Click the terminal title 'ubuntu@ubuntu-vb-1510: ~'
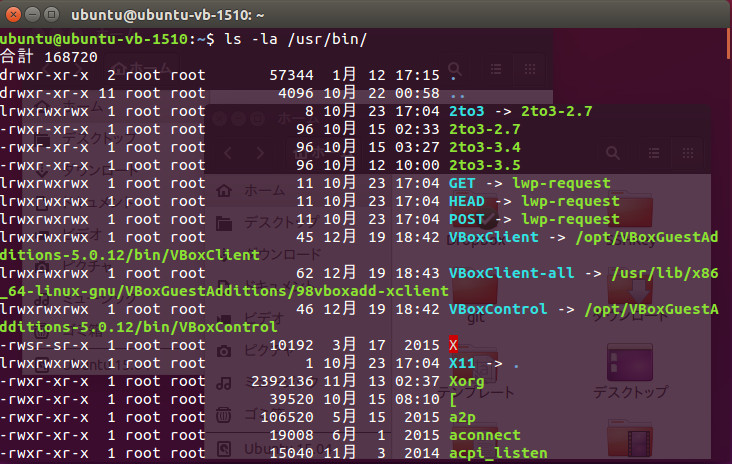The image size is (732, 464). coord(168,15)
